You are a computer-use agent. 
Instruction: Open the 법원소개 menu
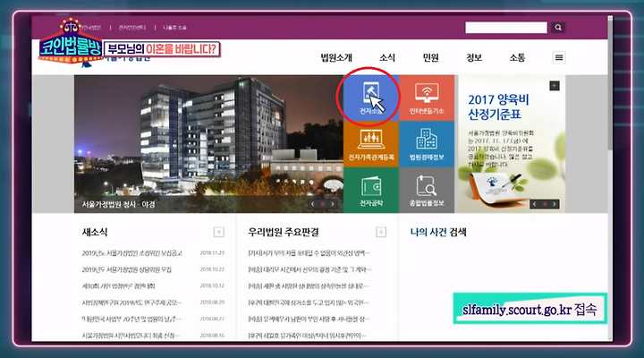point(336,57)
